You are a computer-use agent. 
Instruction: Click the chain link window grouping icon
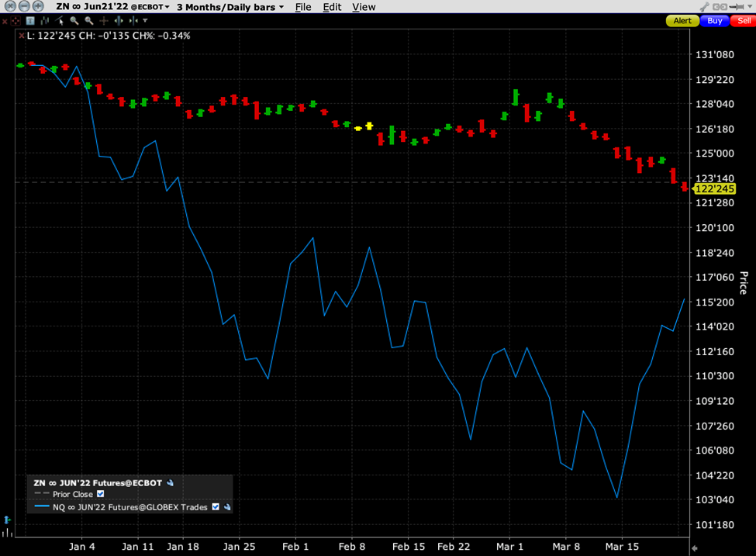coord(720,7)
